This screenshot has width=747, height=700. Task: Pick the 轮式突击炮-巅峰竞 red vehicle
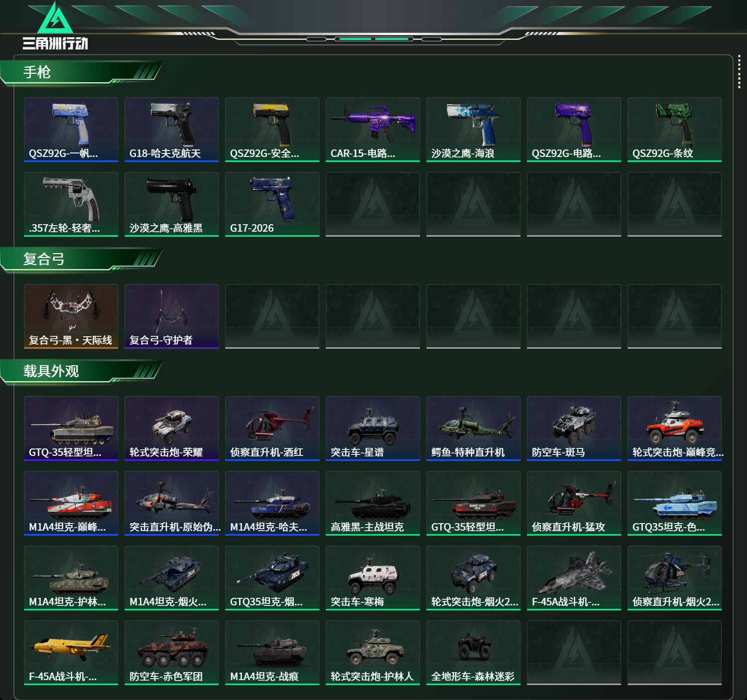click(x=674, y=428)
